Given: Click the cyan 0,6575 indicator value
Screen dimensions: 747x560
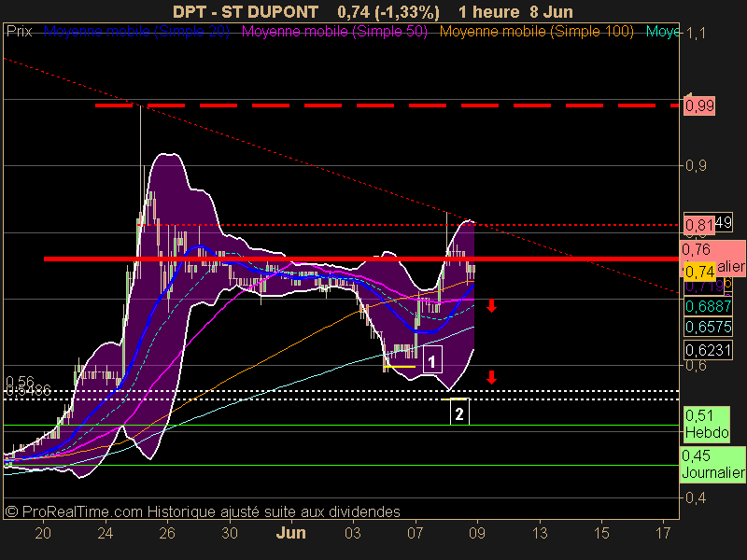Looking at the screenshot, I should click(x=708, y=327).
